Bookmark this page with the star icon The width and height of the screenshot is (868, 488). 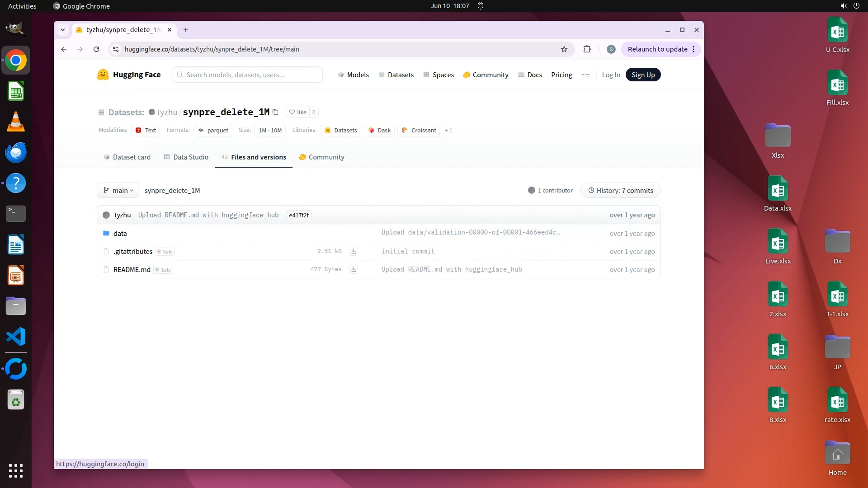[564, 49]
